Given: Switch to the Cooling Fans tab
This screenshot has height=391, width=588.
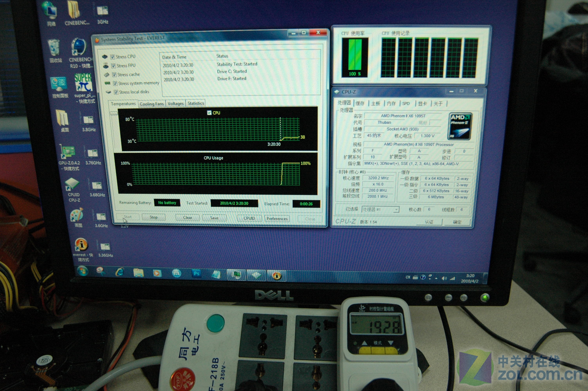Looking at the screenshot, I should coord(151,104).
